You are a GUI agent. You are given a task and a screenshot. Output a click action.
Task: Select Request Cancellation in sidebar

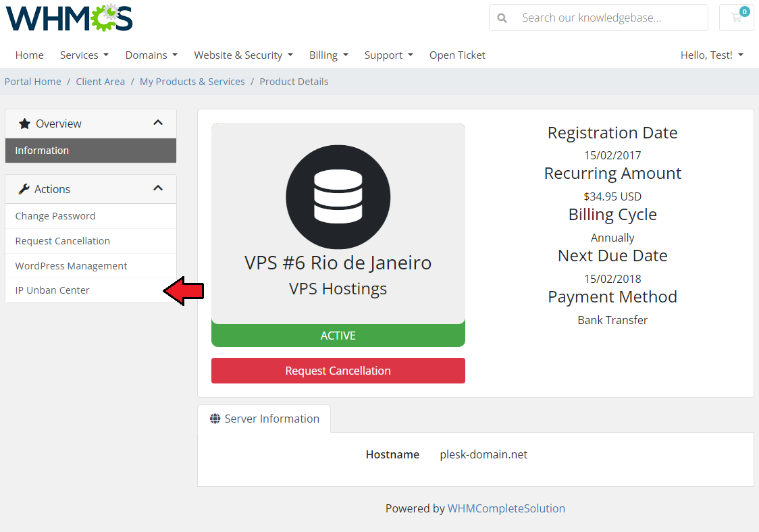pyautogui.click(x=90, y=241)
